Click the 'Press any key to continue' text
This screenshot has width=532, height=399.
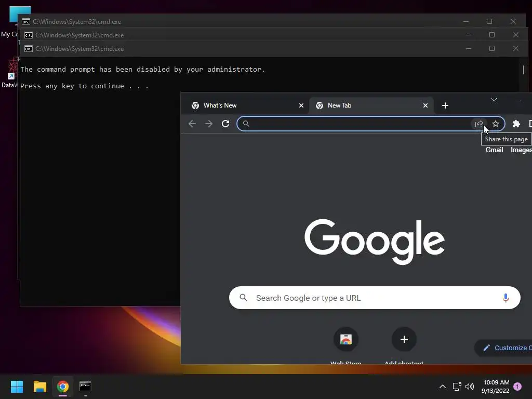(x=85, y=86)
